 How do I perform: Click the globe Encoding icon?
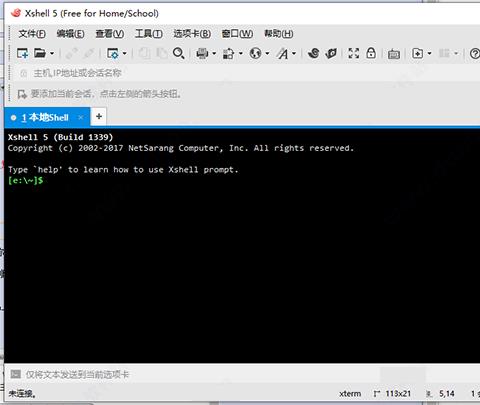pyautogui.click(x=255, y=53)
